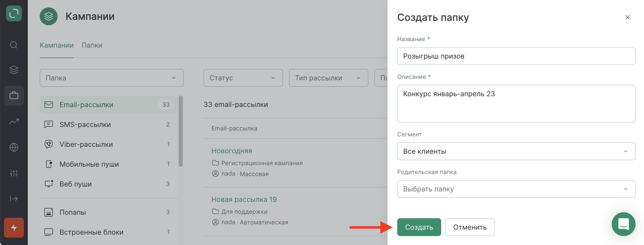Click user icon beside nada · Автоматическая
The image size is (644, 245).
point(215,222)
